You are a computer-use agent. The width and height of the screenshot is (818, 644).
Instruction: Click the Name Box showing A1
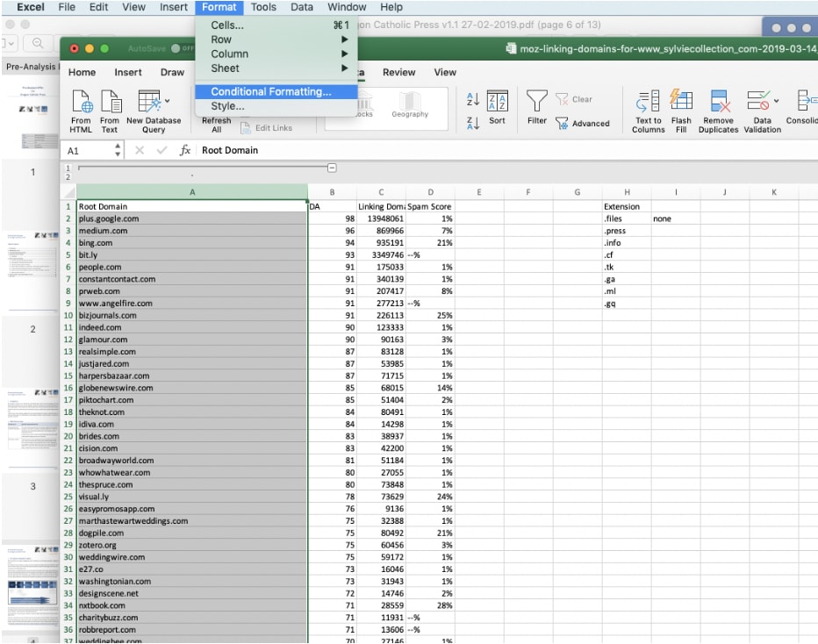click(x=89, y=151)
